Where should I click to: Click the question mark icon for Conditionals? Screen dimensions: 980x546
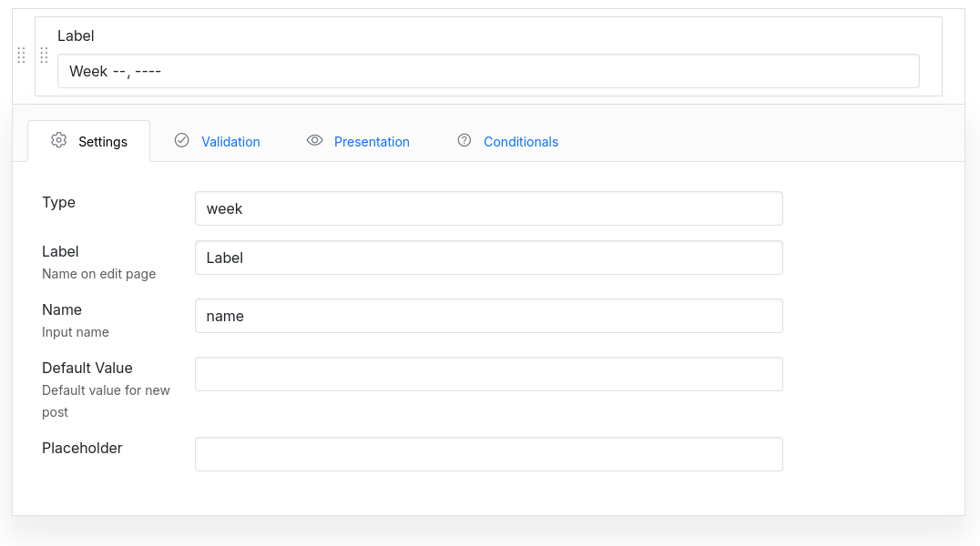[464, 140]
